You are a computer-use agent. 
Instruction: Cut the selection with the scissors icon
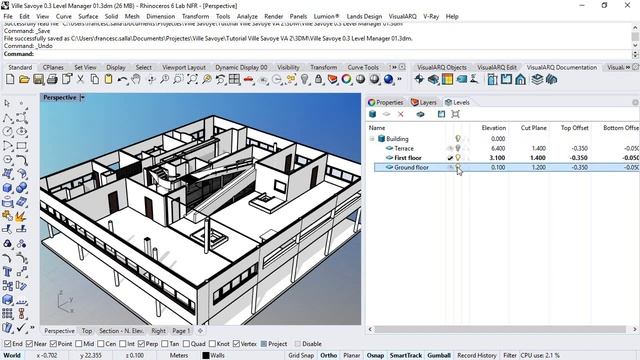coord(81,79)
